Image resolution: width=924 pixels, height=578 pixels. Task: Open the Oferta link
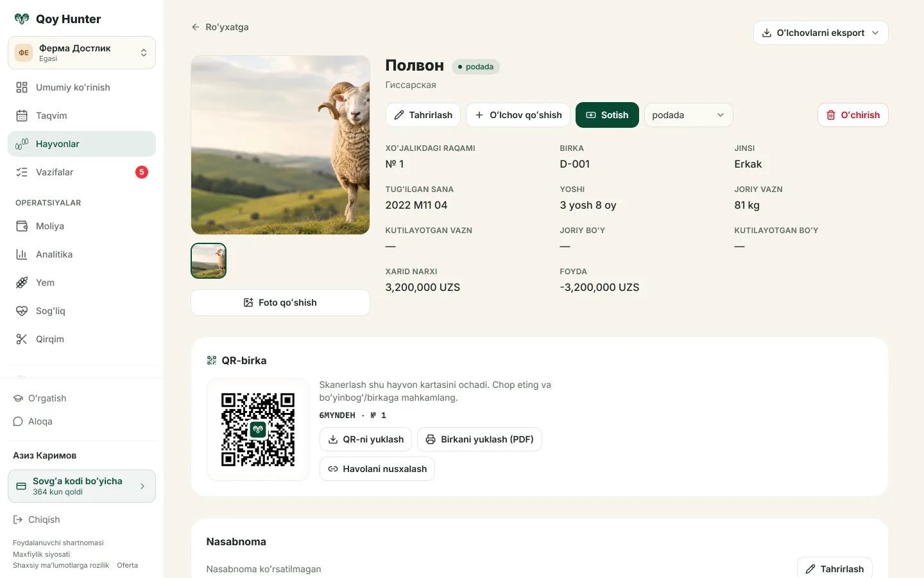point(127,565)
